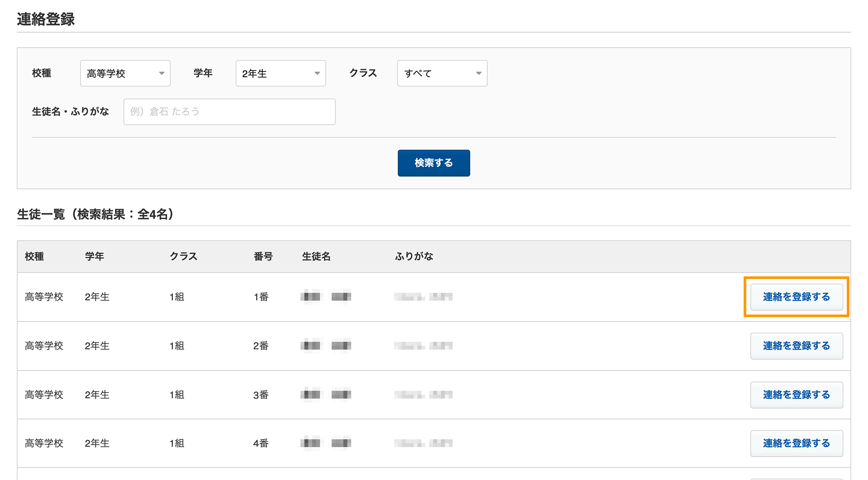
Task: Click the 生徒名・ふりがな field label
Action: tap(70, 112)
